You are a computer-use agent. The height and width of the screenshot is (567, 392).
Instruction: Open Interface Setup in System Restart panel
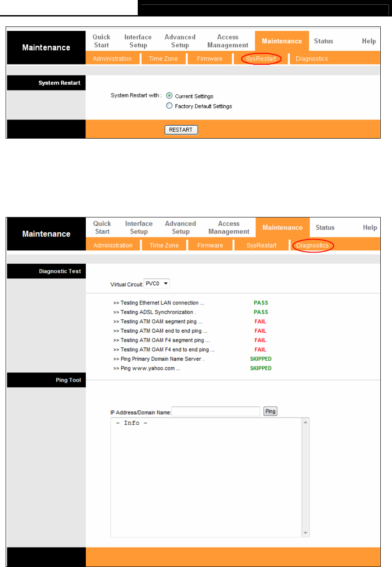point(138,41)
